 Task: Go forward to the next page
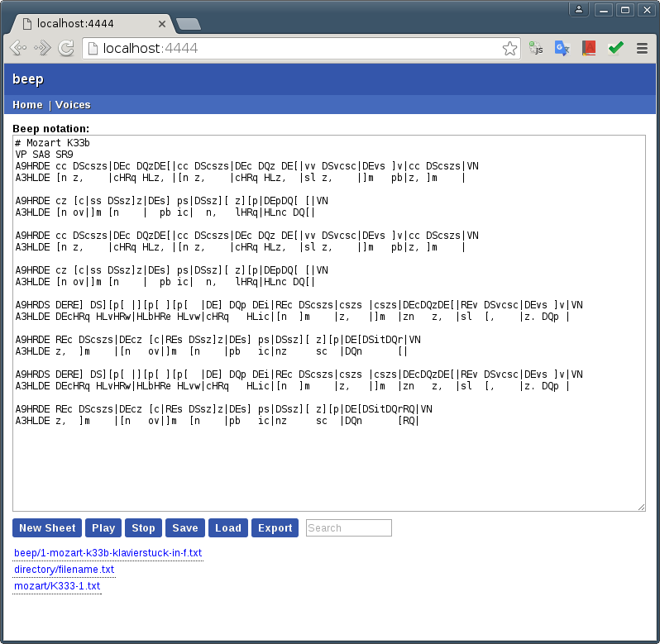click(42, 48)
